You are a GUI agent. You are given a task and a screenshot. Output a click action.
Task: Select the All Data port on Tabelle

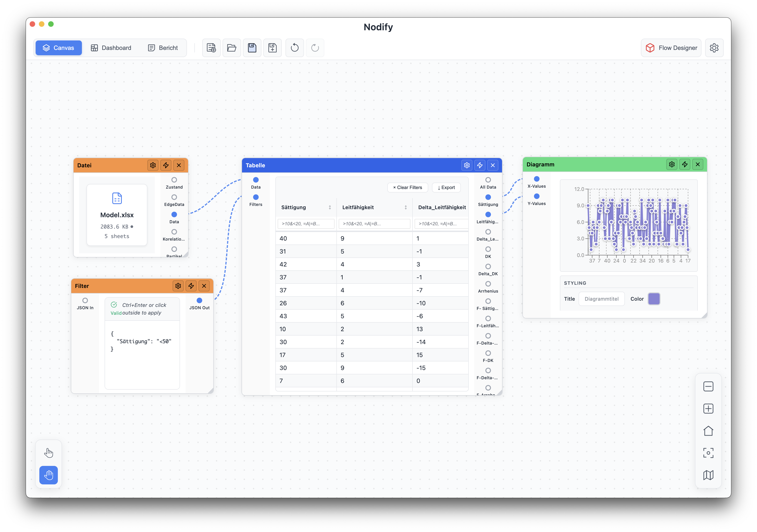(488, 180)
